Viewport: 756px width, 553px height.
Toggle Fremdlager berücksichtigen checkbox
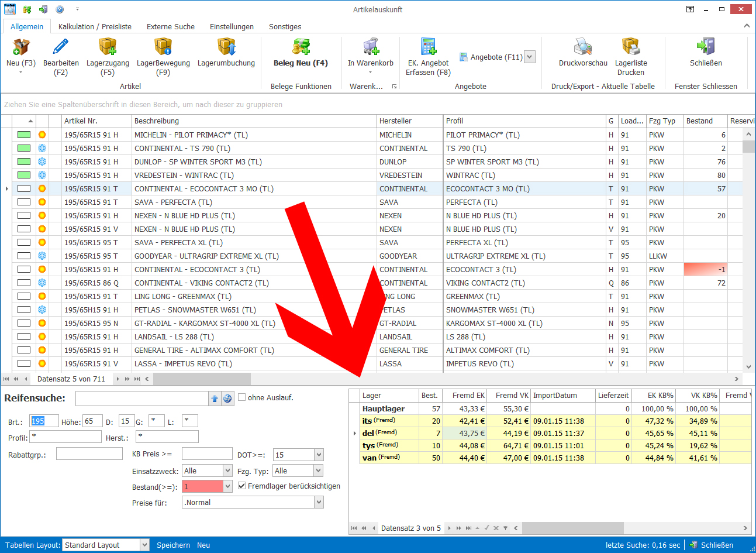click(x=241, y=486)
